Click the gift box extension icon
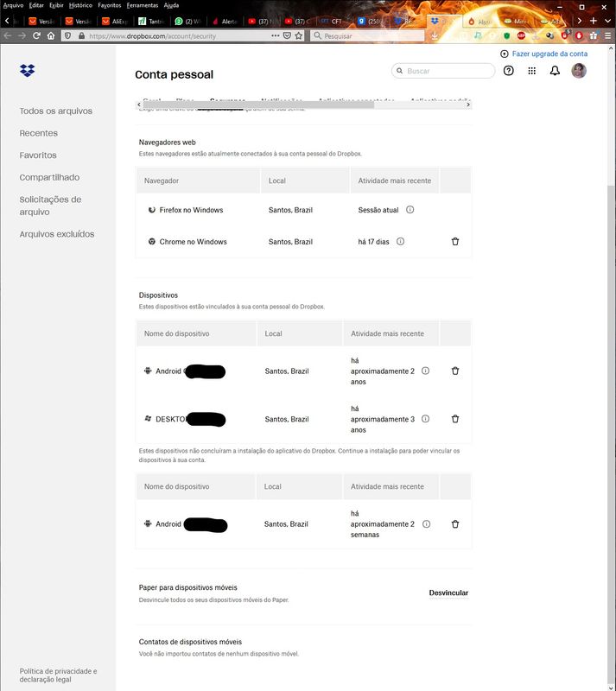The width and height of the screenshot is (616, 691). 594,35
